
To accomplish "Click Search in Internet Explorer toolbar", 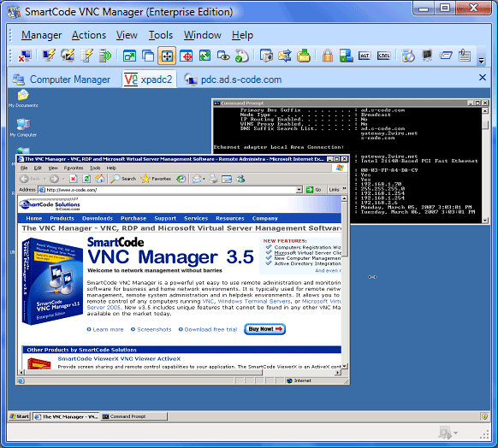I will [123, 179].
